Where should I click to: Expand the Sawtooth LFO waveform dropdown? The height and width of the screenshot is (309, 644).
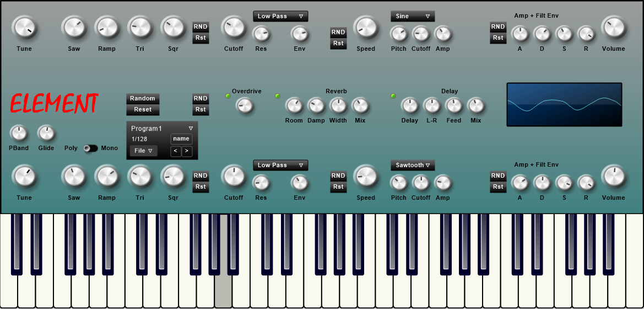coord(413,166)
